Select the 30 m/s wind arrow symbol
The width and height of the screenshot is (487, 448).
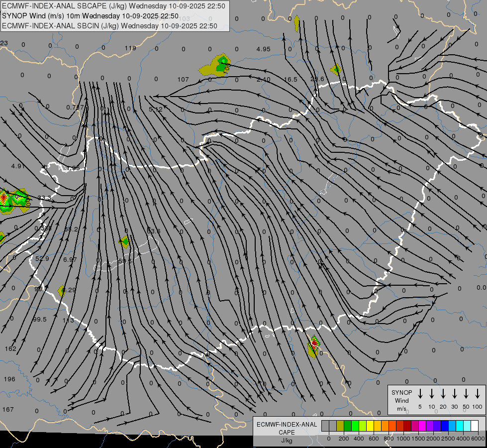455,394
